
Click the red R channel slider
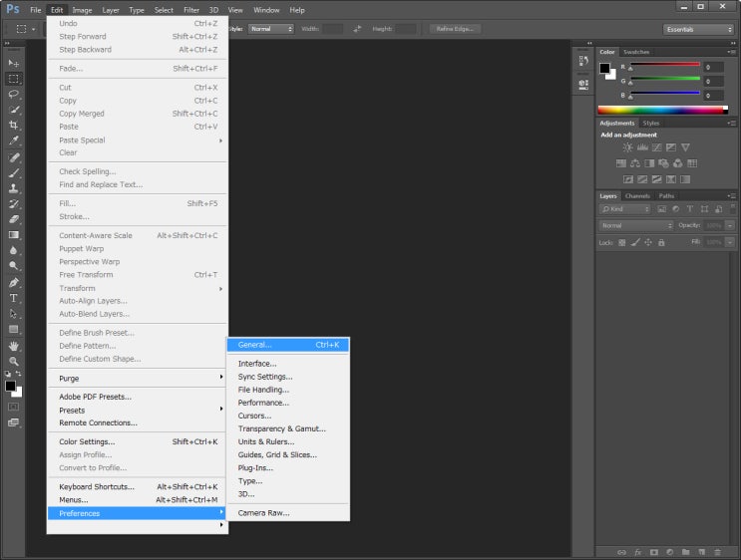click(x=665, y=64)
